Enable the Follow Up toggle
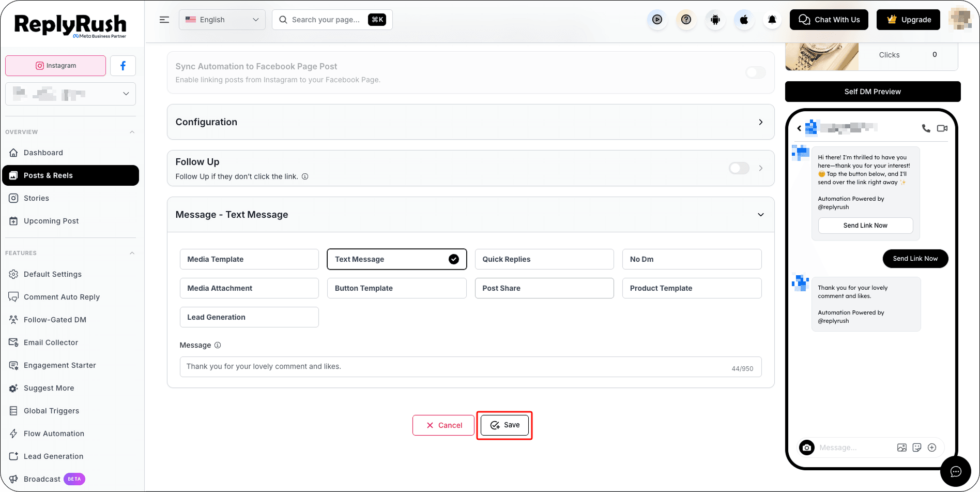The width and height of the screenshot is (980, 492). (739, 168)
